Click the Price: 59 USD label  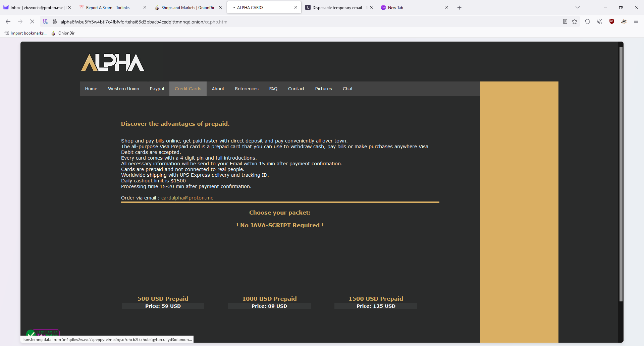pyautogui.click(x=163, y=306)
